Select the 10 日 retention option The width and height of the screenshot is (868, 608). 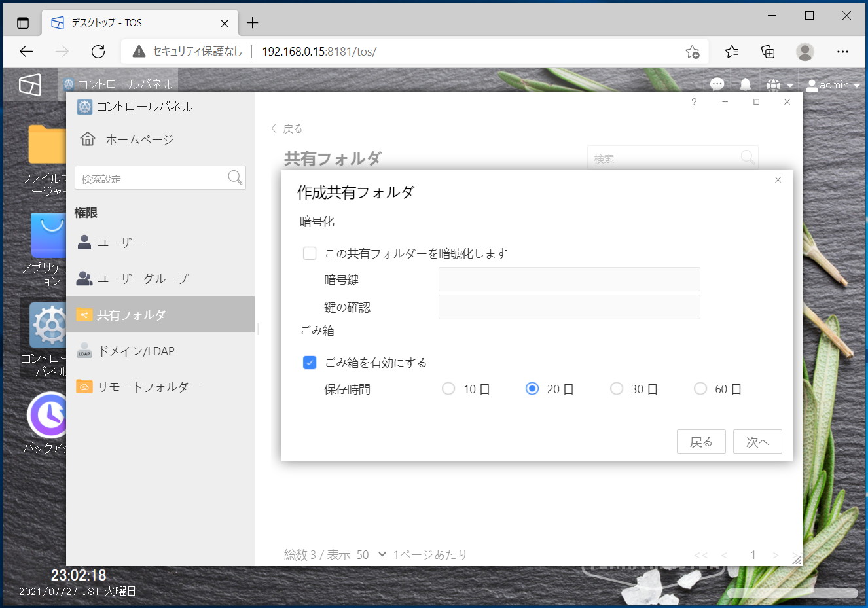pos(448,389)
